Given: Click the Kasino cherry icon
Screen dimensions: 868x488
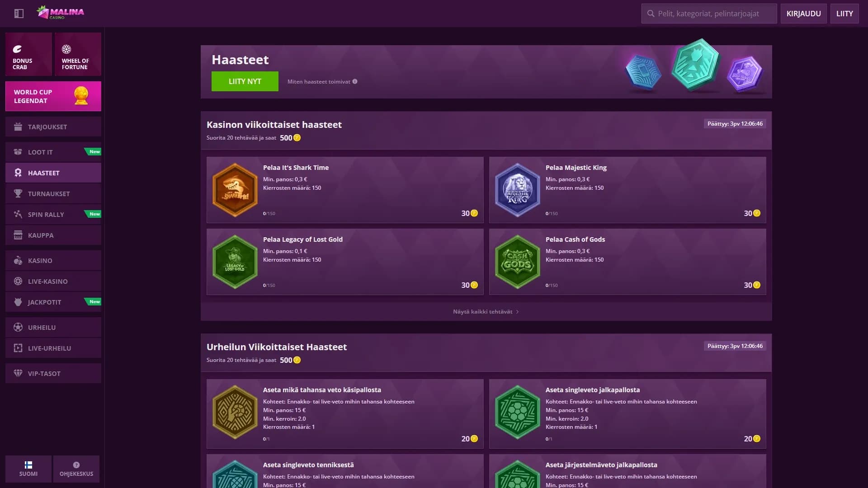Looking at the screenshot, I should pos(18,261).
